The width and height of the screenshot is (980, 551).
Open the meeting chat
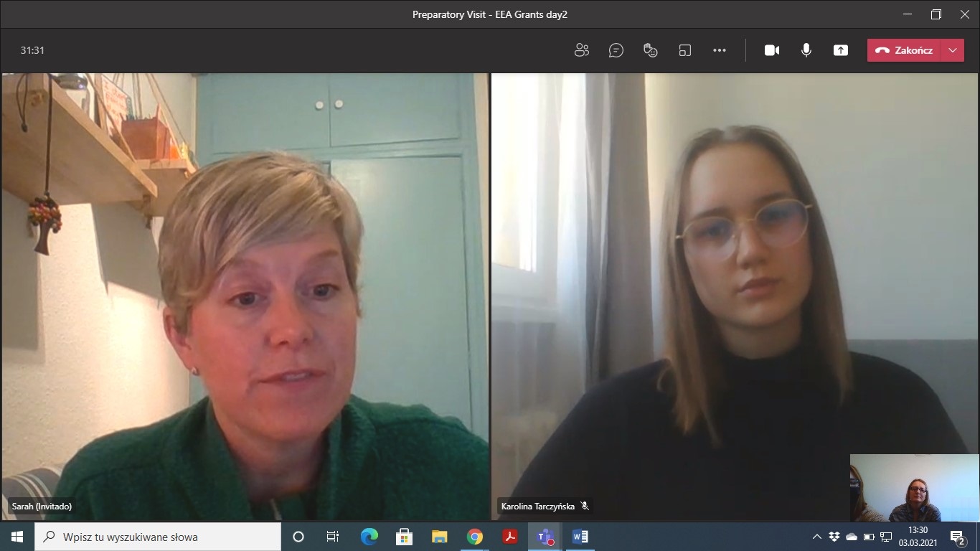(x=616, y=50)
